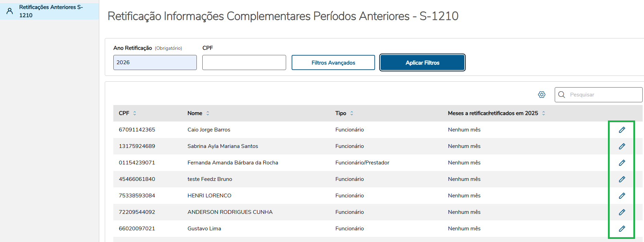Viewport: 644px width, 242px height.
Task: Edit ANDERSON RODRIGUES CUNHA entry
Action: coord(622,212)
